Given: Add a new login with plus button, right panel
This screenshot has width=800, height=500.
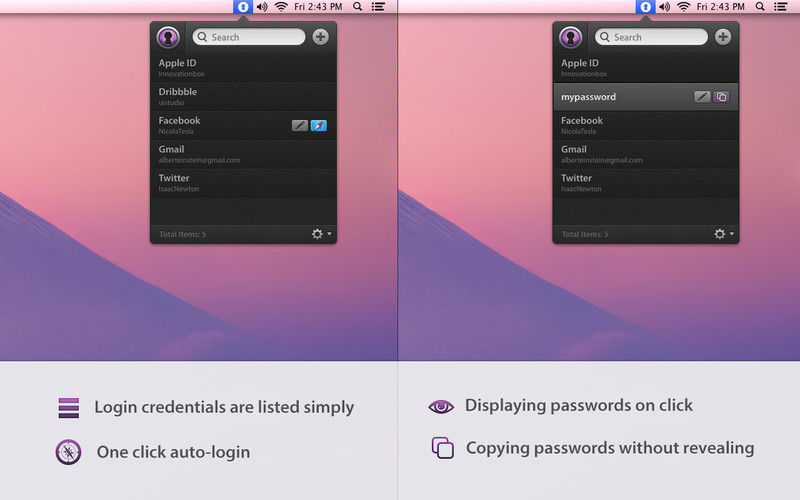Looking at the screenshot, I should [723, 37].
